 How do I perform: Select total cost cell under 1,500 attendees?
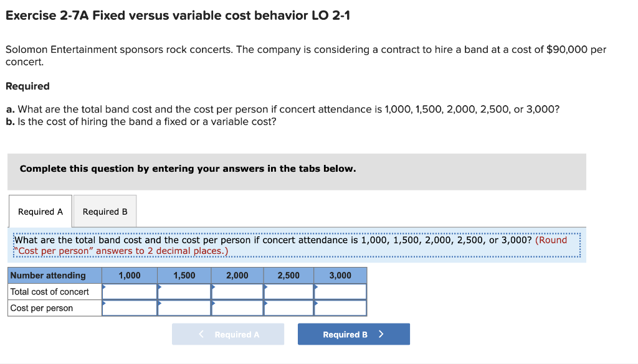pos(184,291)
